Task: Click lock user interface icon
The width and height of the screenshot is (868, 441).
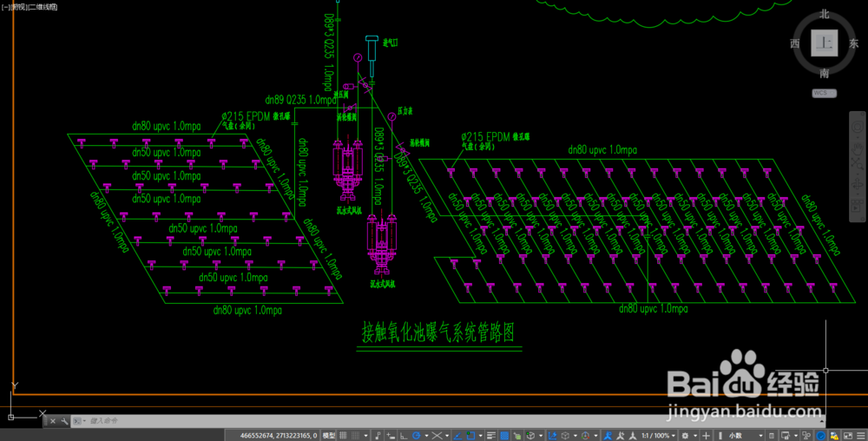Action: point(785,436)
